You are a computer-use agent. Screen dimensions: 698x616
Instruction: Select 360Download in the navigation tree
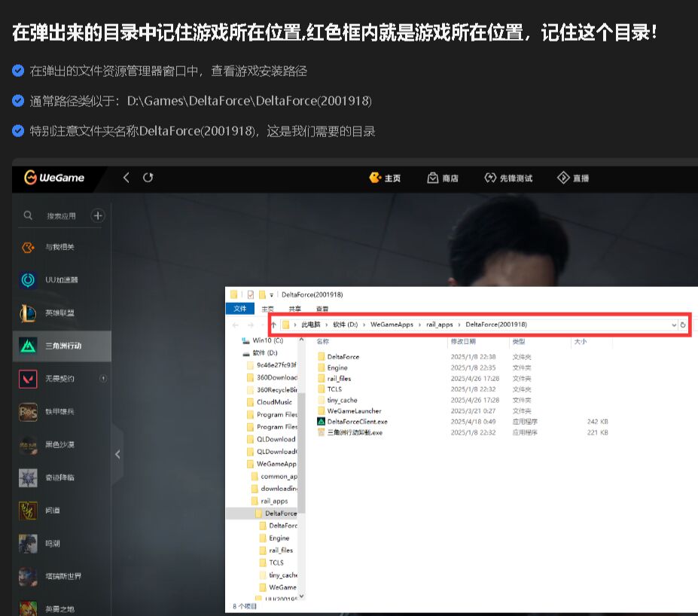pyautogui.click(x=272, y=377)
